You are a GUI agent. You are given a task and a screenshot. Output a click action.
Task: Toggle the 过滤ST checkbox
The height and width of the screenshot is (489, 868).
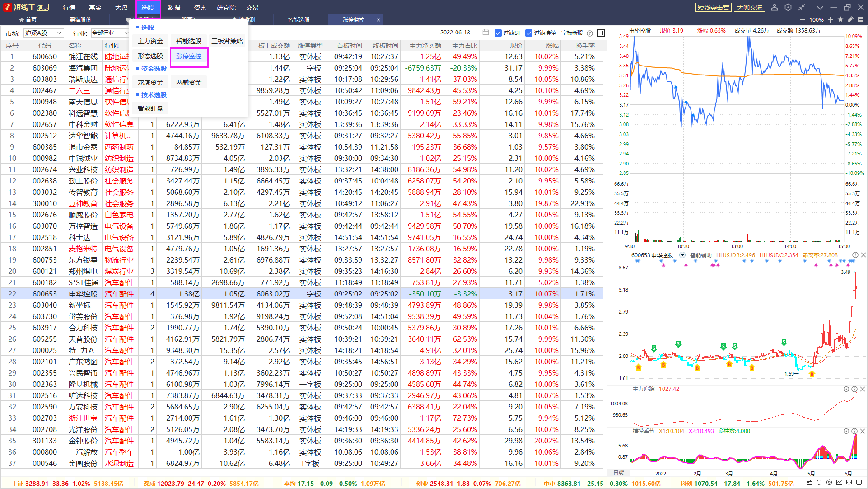tap(498, 33)
